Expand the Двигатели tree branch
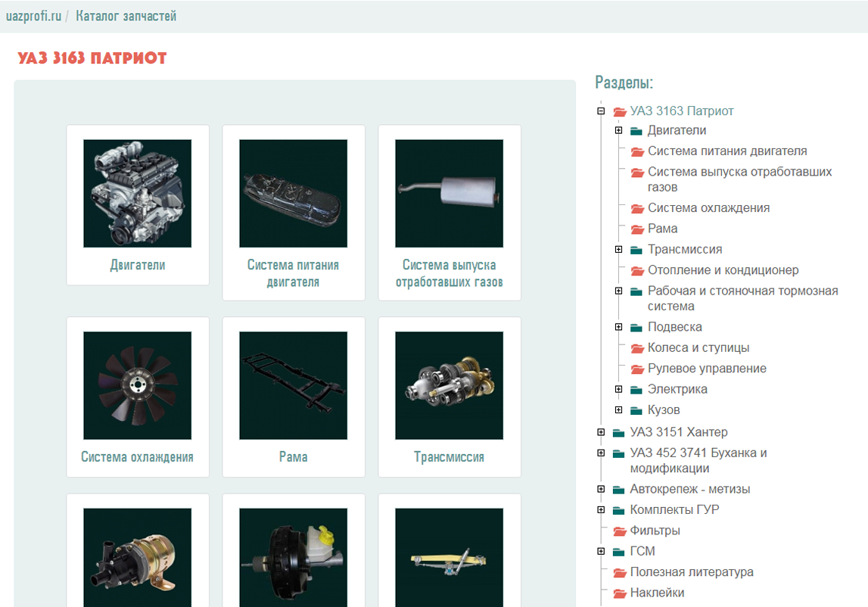The image size is (868, 607). click(619, 131)
